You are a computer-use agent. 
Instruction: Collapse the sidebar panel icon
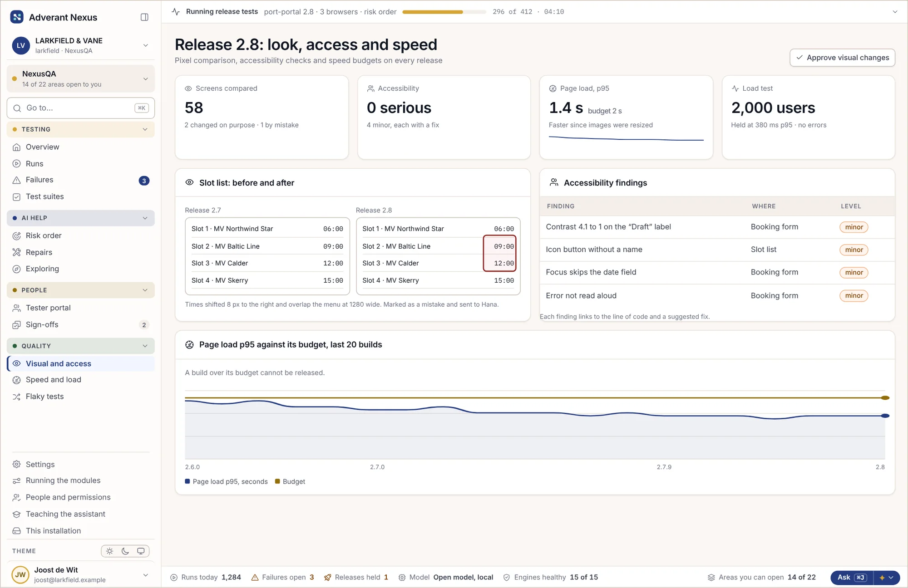click(x=144, y=17)
